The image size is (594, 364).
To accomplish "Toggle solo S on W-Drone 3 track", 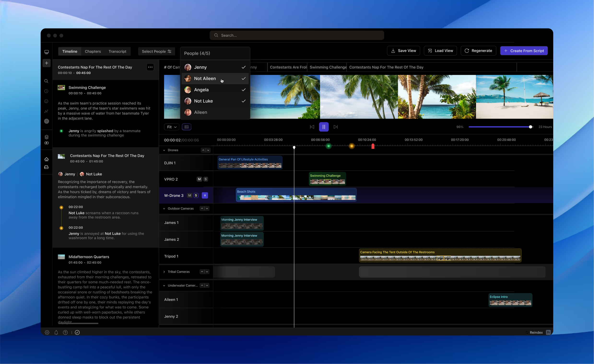I will 196,195.
